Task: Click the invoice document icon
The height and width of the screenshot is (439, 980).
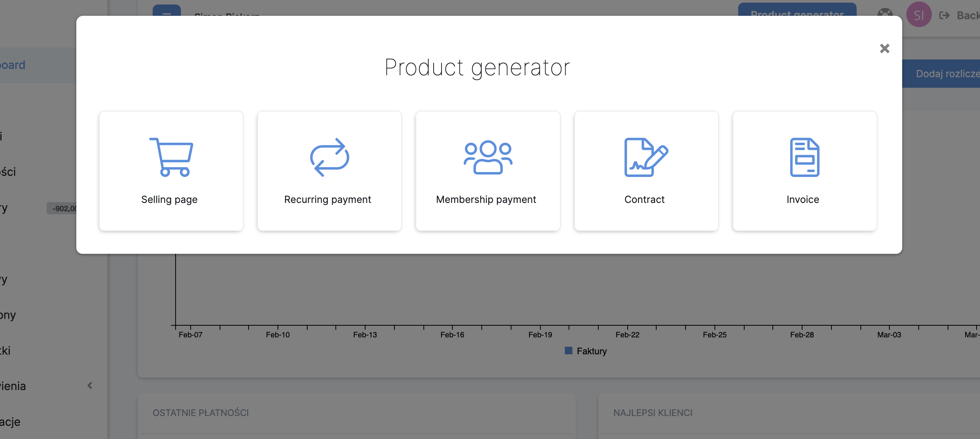Action: click(x=804, y=157)
